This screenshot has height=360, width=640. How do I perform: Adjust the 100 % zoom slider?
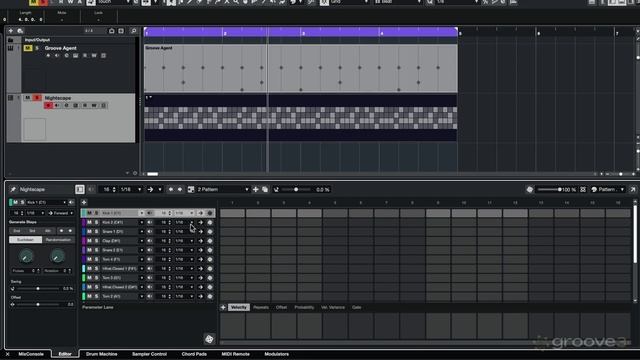coord(549,189)
